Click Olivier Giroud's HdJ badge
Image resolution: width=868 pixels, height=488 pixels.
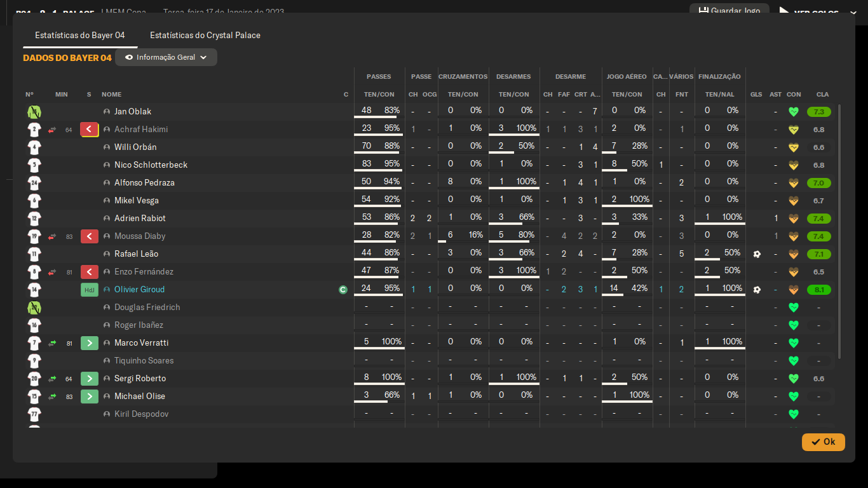click(90, 290)
